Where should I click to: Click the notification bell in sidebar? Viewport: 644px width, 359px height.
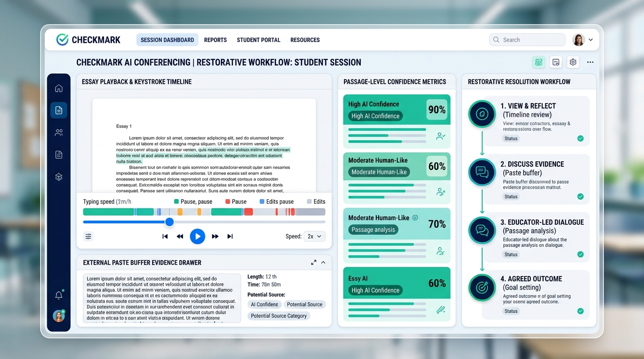click(59, 295)
